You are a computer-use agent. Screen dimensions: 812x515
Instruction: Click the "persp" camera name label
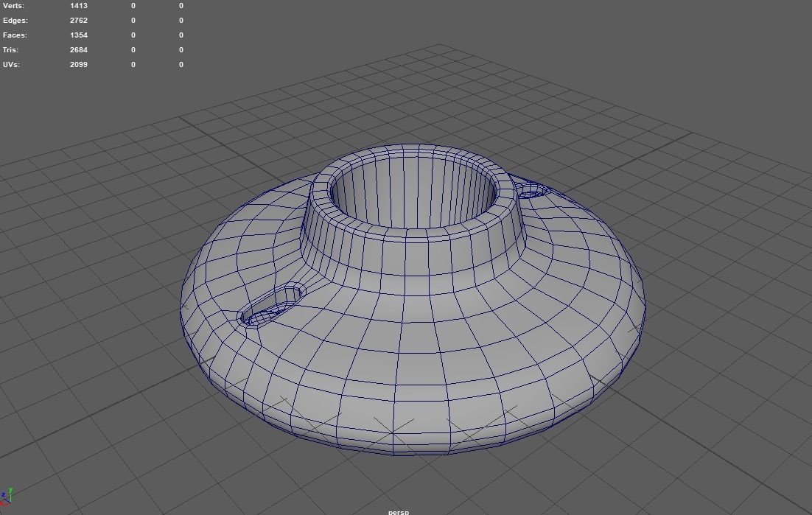point(398,512)
